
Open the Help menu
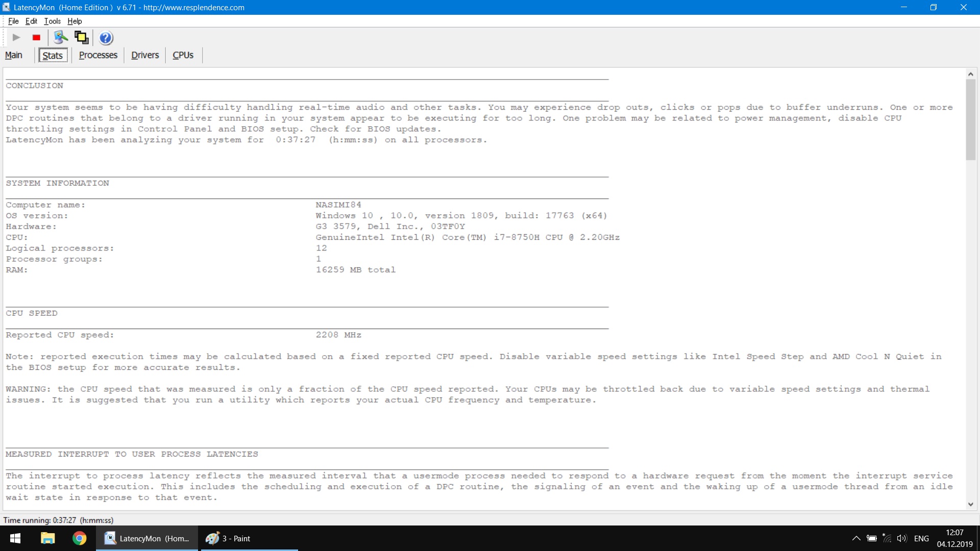tap(75, 21)
